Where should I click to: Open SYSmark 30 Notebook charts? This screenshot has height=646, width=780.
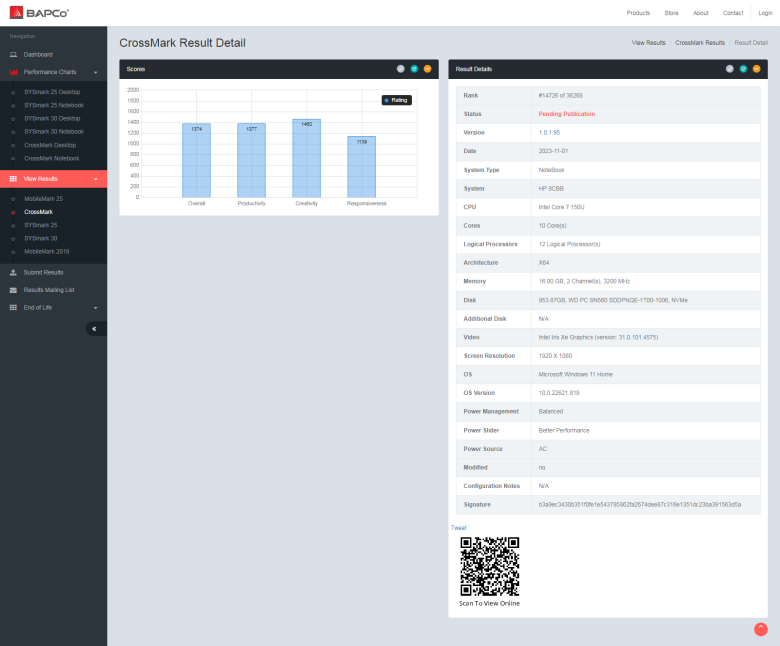tap(54, 132)
